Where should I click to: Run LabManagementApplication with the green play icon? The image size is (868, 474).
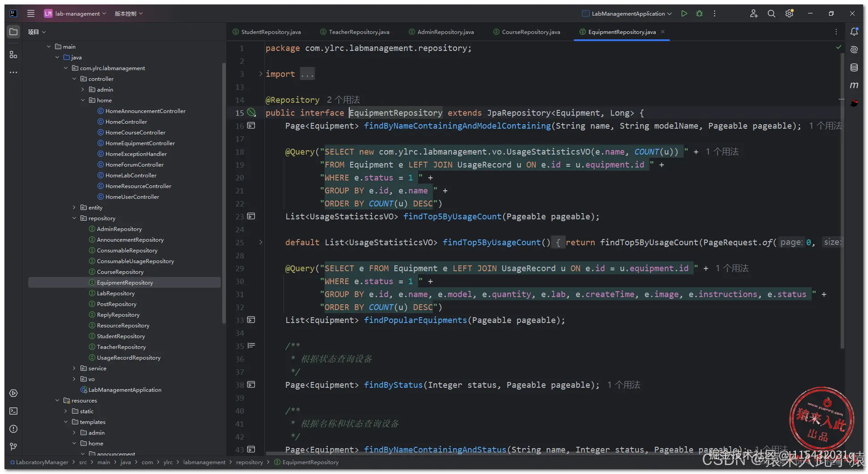click(684, 13)
